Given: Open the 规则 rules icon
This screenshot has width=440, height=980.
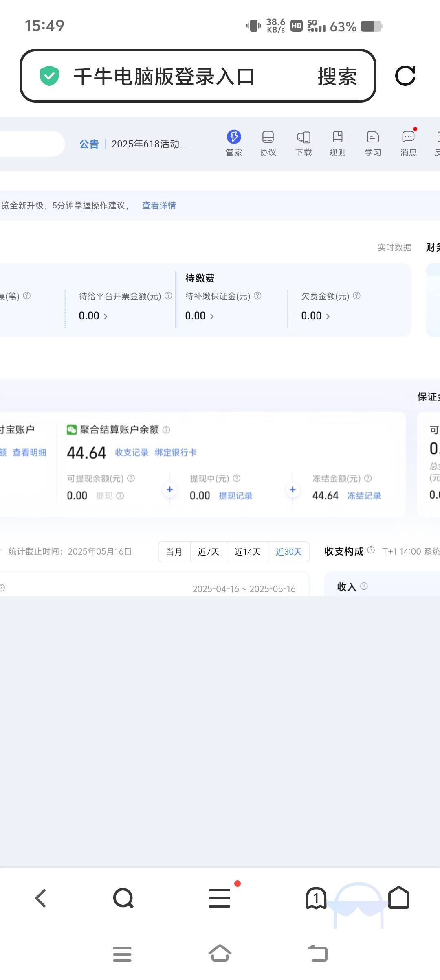Looking at the screenshot, I should click(x=337, y=143).
